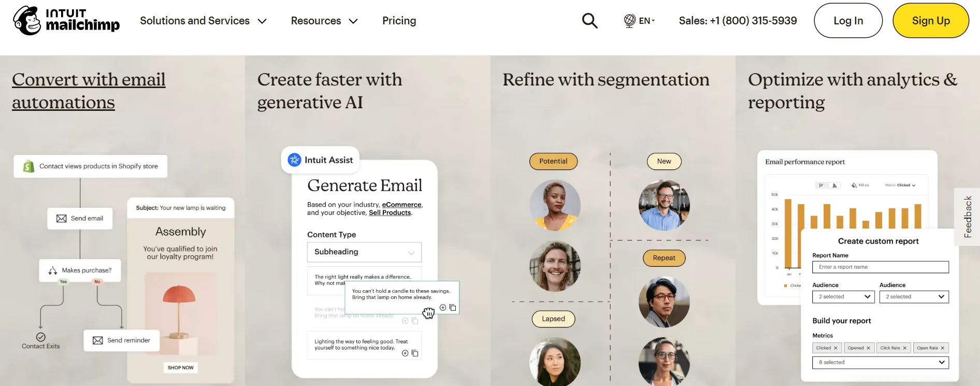Click the Shopify icon in automation card
The image size is (980, 386).
coord(28,166)
